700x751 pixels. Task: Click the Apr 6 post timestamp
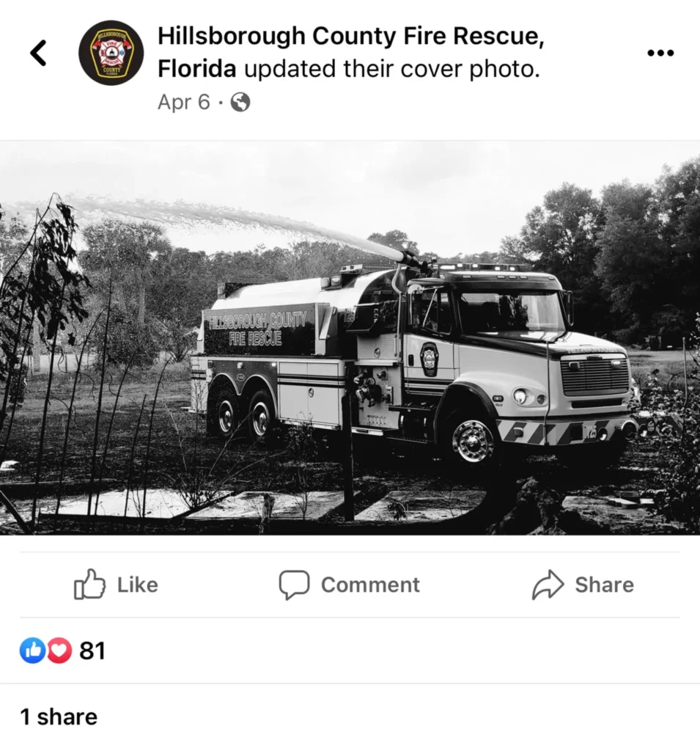point(184,102)
